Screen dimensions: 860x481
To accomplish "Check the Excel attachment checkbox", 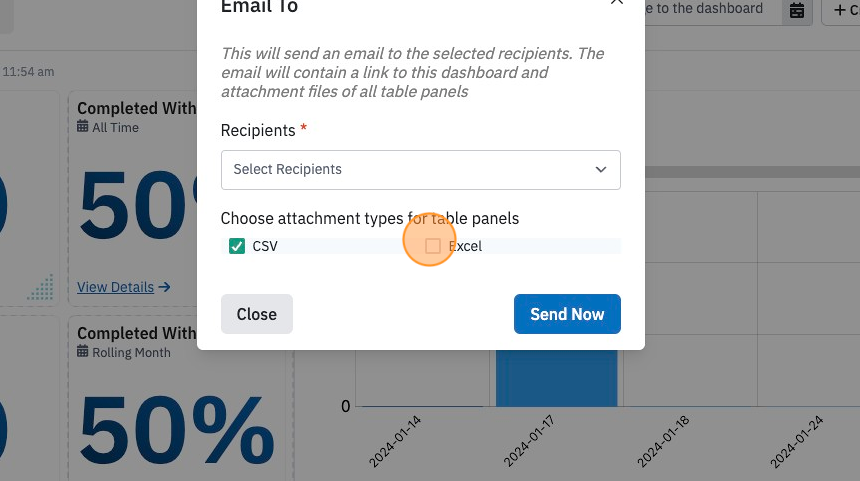I will pos(433,246).
